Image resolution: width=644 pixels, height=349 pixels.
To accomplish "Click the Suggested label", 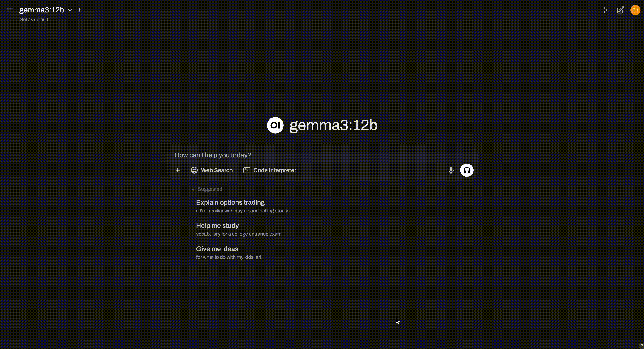I will (x=210, y=189).
